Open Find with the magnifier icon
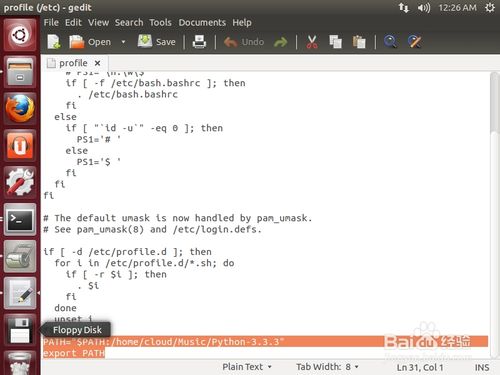This screenshot has width=500, height=375. (390, 42)
